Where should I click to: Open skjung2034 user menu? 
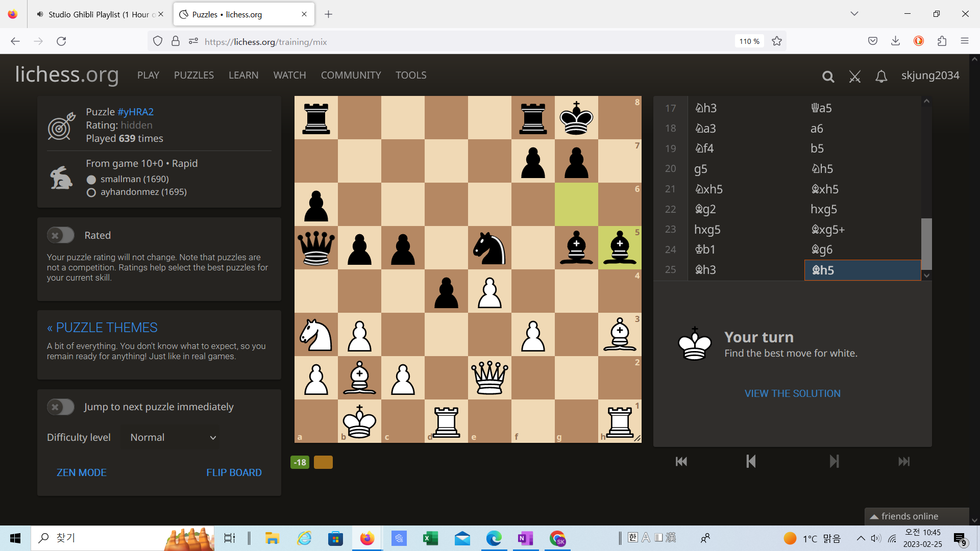tap(930, 76)
